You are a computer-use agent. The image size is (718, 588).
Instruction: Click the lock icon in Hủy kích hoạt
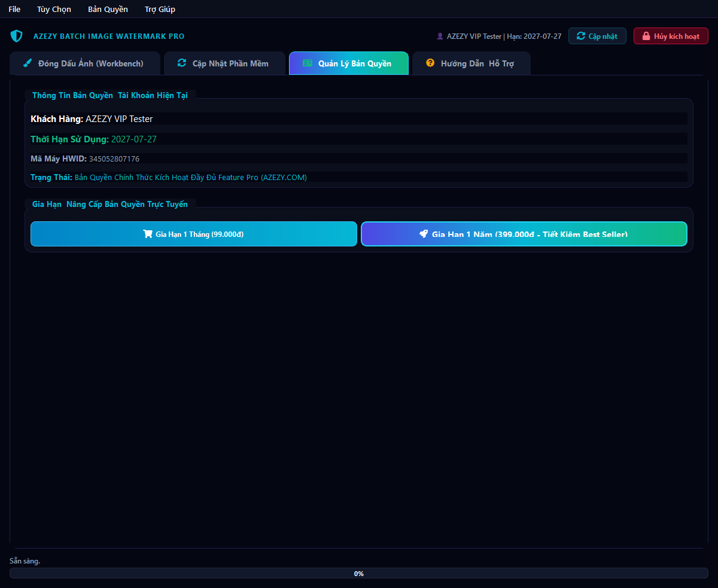[x=646, y=36]
